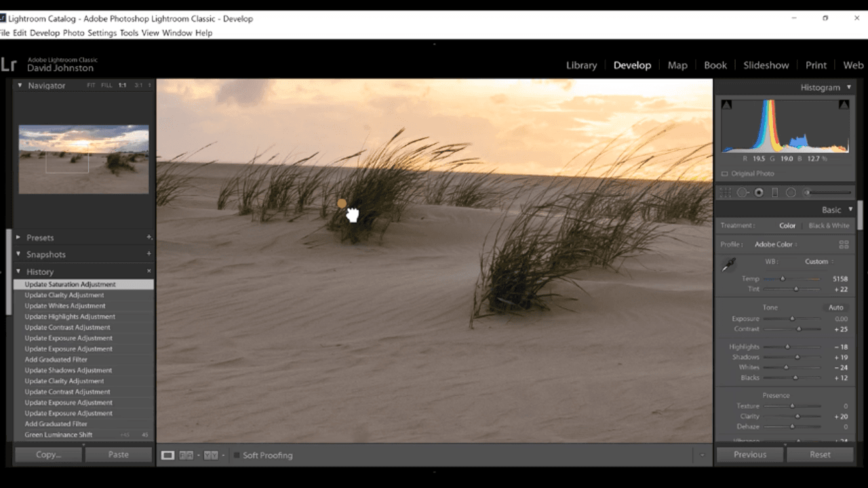Open the toolbar content dropdown arrow

pyautogui.click(x=702, y=455)
